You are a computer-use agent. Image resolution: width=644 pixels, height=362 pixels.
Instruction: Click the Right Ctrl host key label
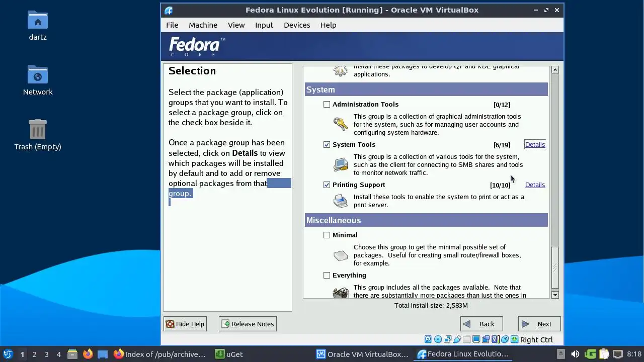536,340
